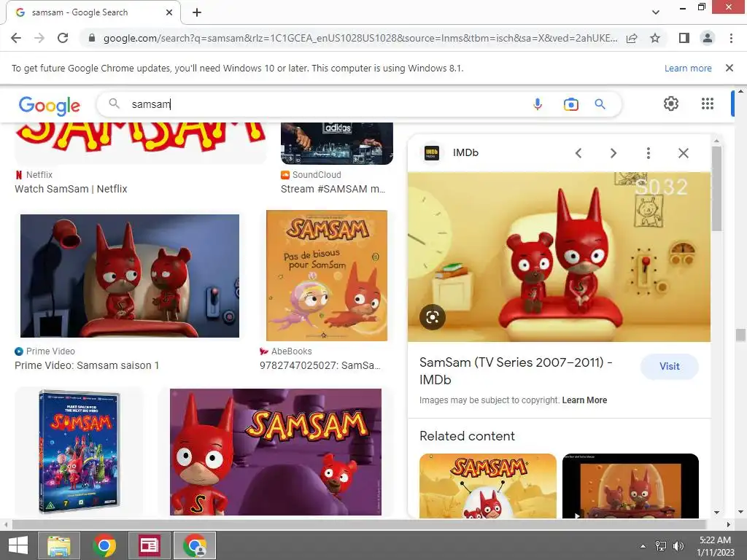This screenshot has width=747, height=560.
Task: Open Chrome three-dot menu
Action: pos(731,38)
